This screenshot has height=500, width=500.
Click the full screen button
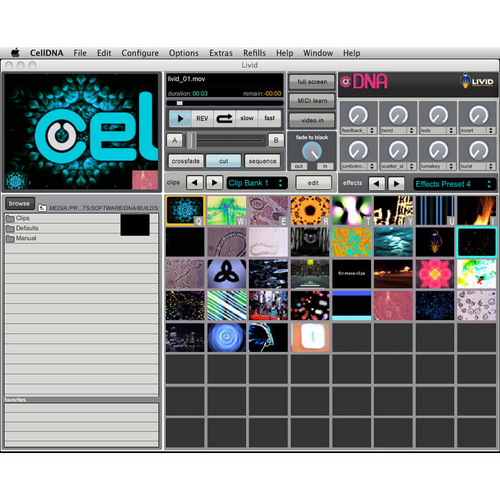coord(312,82)
